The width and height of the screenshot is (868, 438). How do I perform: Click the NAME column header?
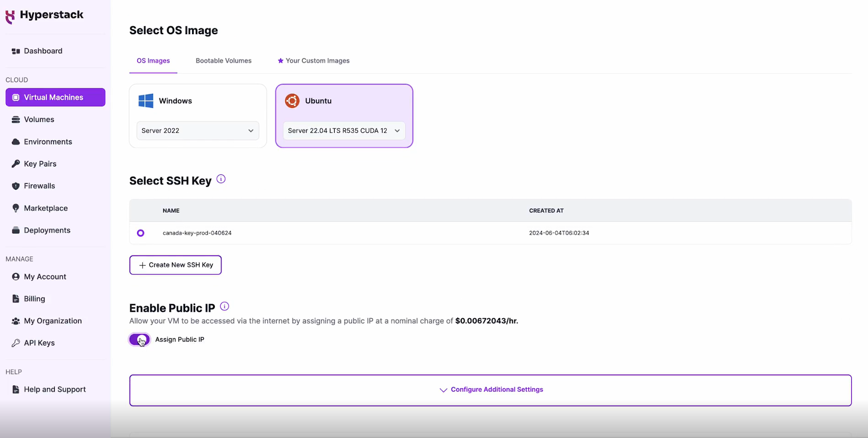pyautogui.click(x=171, y=211)
